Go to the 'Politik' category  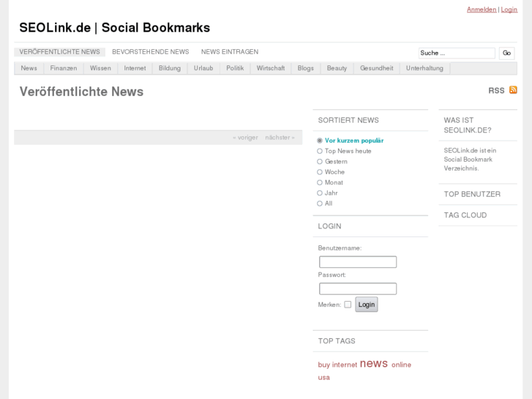[235, 68]
